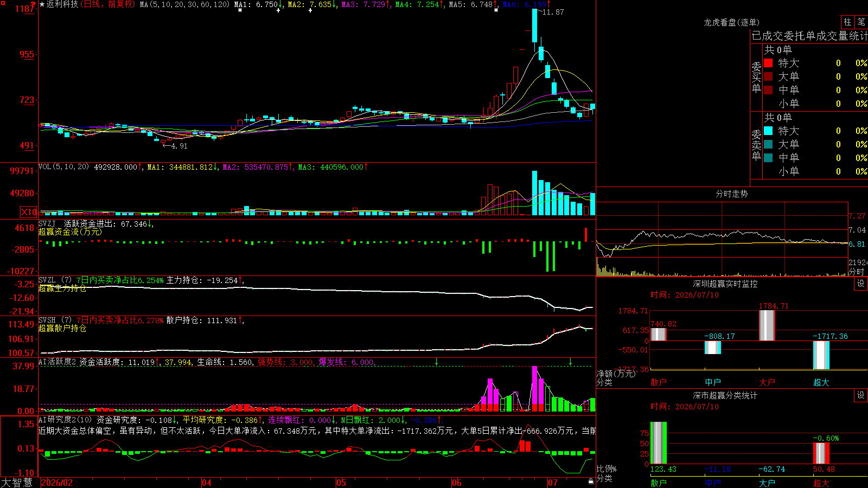This screenshot has width=868, height=488.
Task: Click the star icon before 返利科技
Action: pos(42,4)
